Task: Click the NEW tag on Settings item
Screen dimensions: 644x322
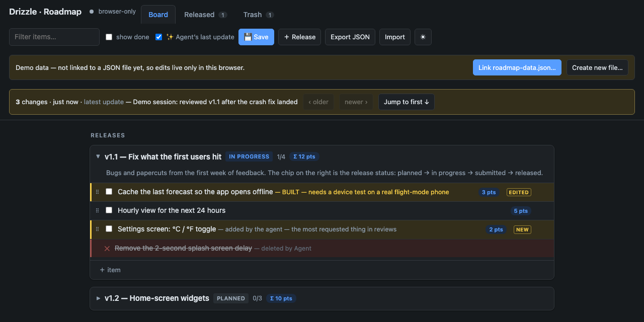Action: tap(522, 229)
